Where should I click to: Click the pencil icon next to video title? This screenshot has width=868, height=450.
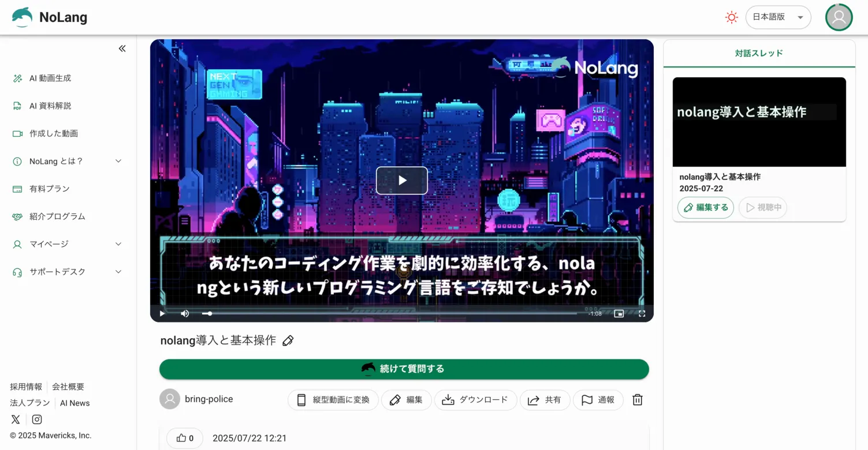click(288, 341)
